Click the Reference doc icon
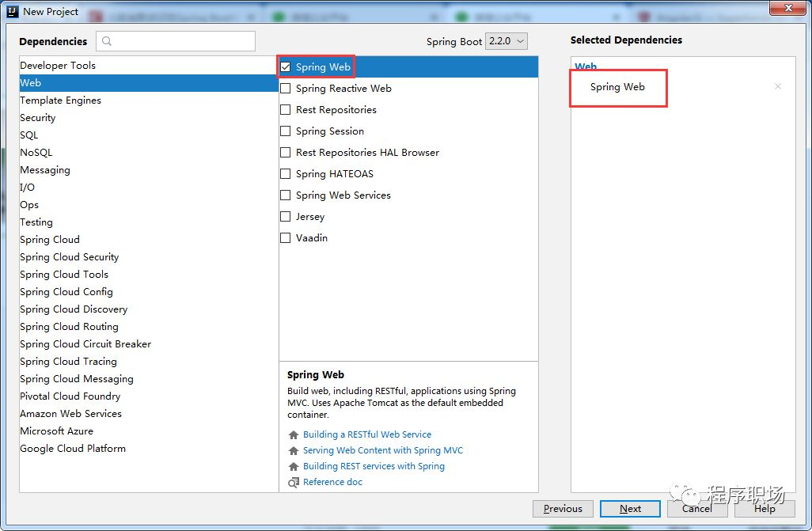This screenshot has height=531, width=812. point(294,482)
